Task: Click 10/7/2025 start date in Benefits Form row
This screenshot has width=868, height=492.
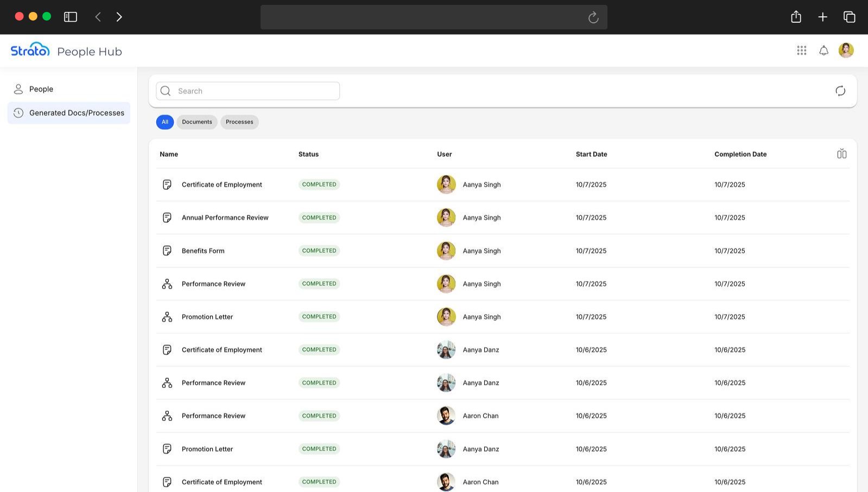Action: (591, 251)
